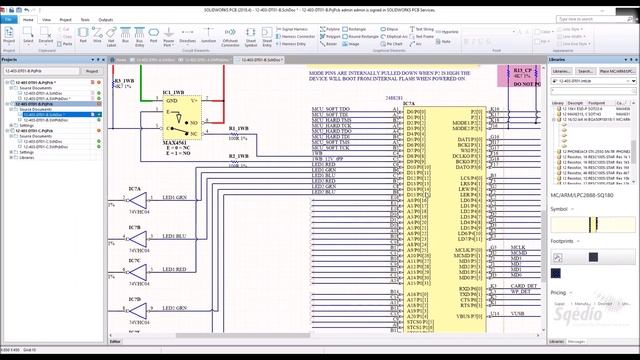
Task: Click the Junction tool
Action: [208, 35]
